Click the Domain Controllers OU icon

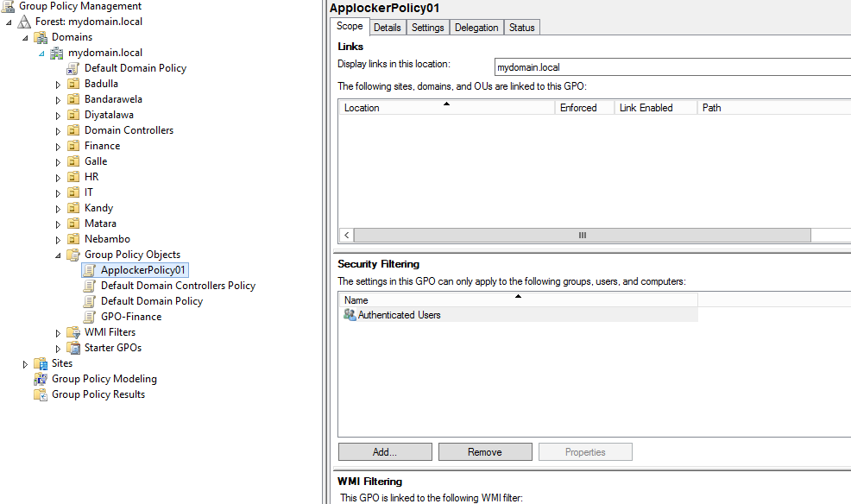(73, 131)
